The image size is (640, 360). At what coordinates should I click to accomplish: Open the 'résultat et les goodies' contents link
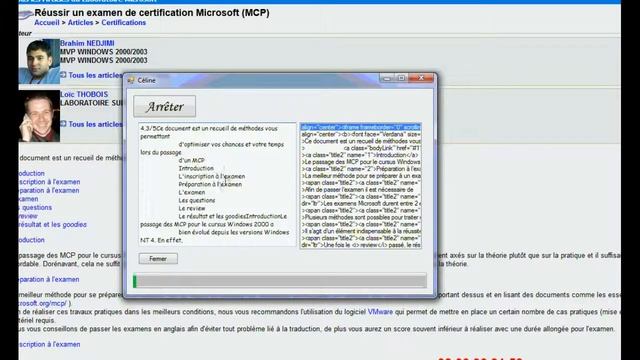click(x=53, y=224)
